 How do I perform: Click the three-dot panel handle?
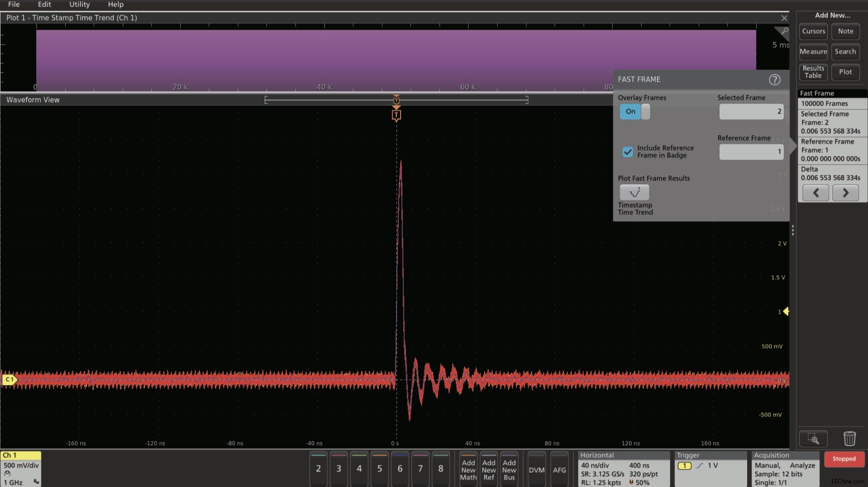point(793,230)
